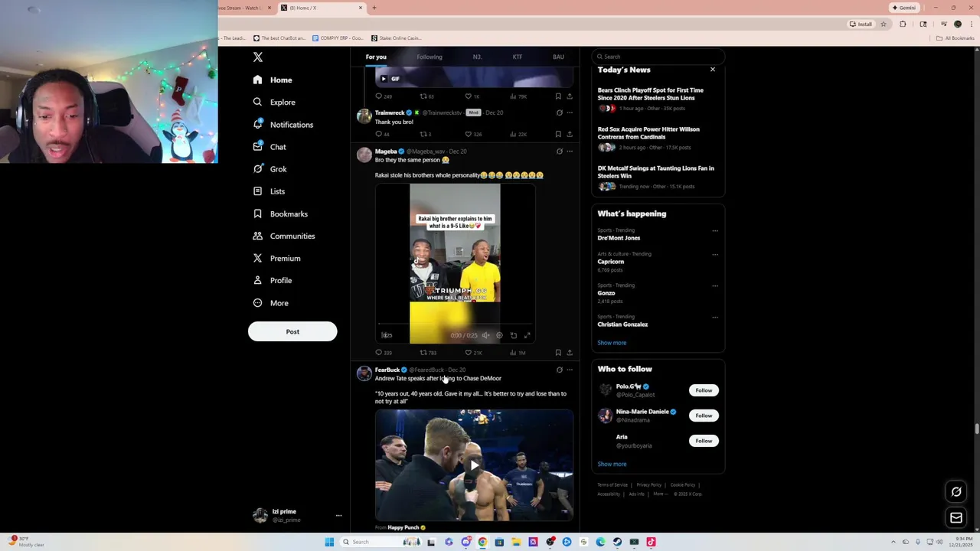Open more options for the Mageba post

pos(570,152)
